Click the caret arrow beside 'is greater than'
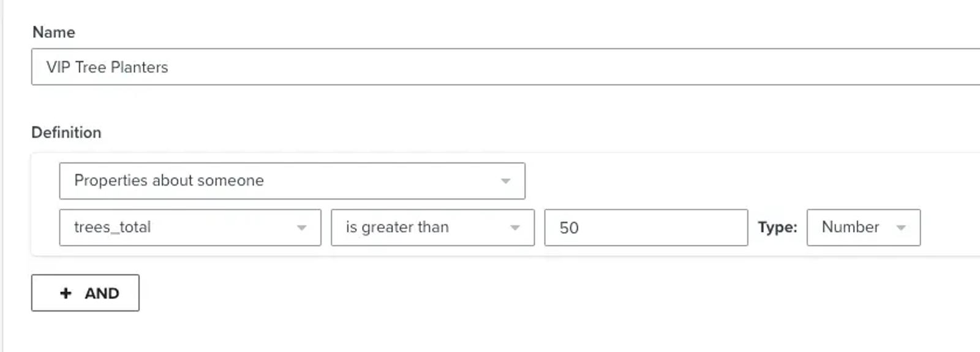 pyautogui.click(x=514, y=228)
